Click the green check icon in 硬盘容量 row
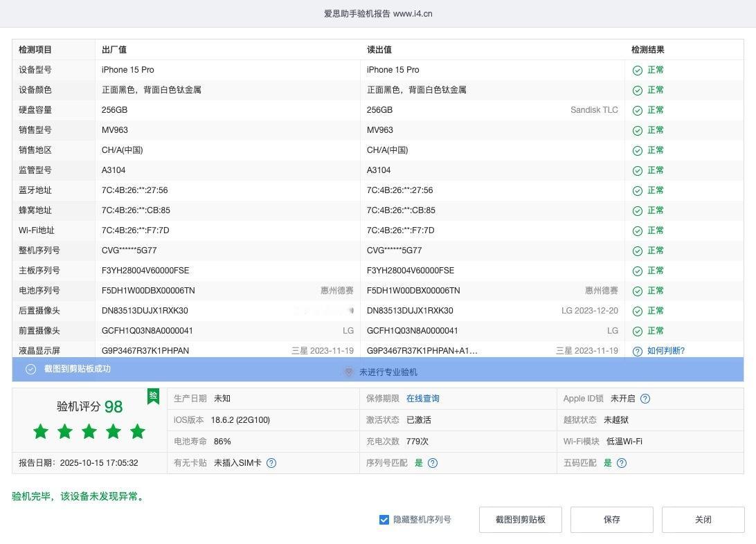This screenshot has width=756, height=544. click(x=638, y=111)
